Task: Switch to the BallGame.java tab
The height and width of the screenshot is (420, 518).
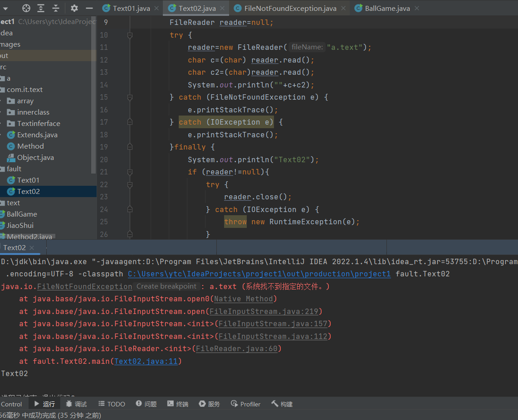Action: click(x=387, y=8)
